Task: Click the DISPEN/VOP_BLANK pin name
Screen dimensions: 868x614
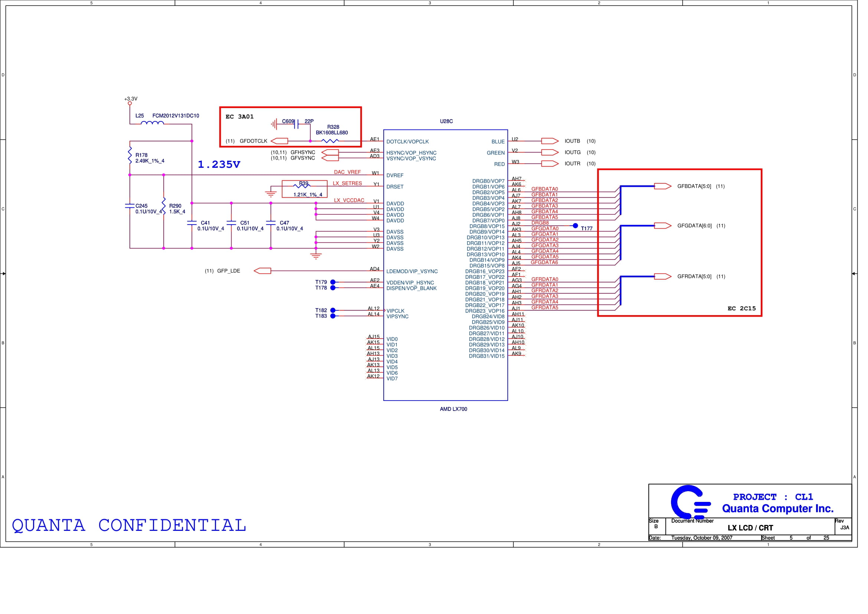Action: tap(412, 289)
